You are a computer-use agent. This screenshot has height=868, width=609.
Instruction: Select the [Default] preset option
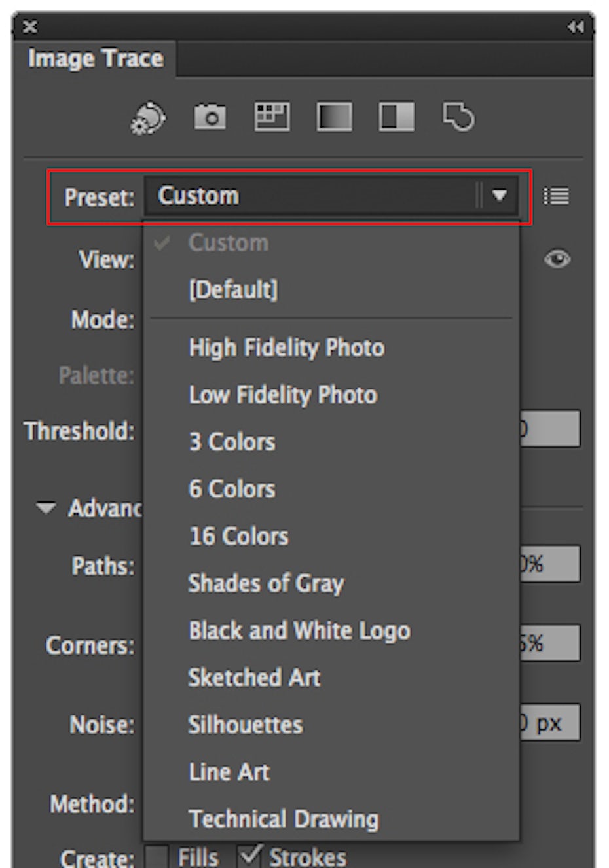tap(233, 289)
